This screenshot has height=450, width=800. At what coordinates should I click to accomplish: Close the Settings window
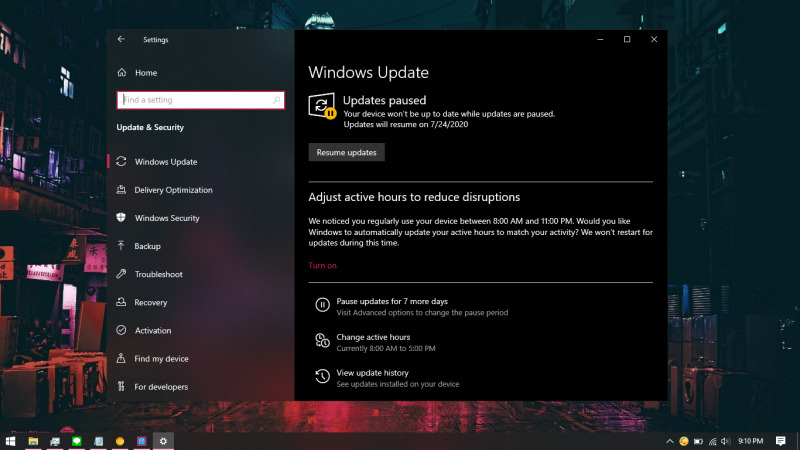pyautogui.click(x=654, y=39)
